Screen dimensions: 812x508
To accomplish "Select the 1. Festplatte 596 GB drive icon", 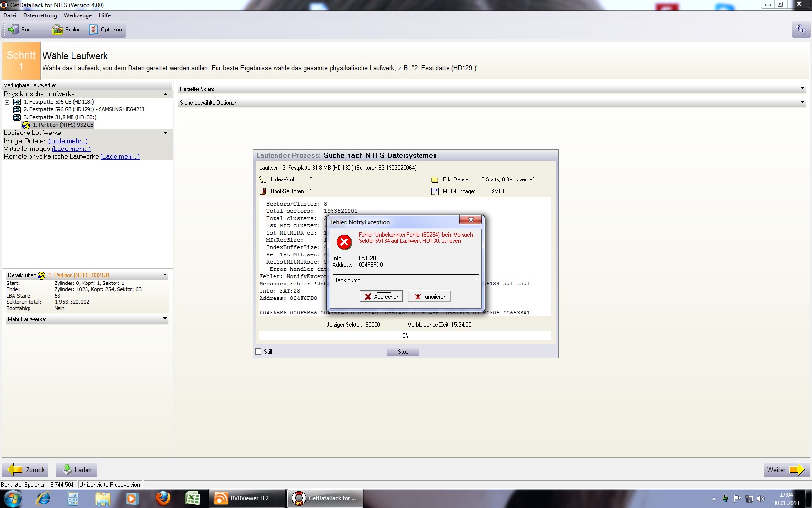I will click(x=17, y=102).
